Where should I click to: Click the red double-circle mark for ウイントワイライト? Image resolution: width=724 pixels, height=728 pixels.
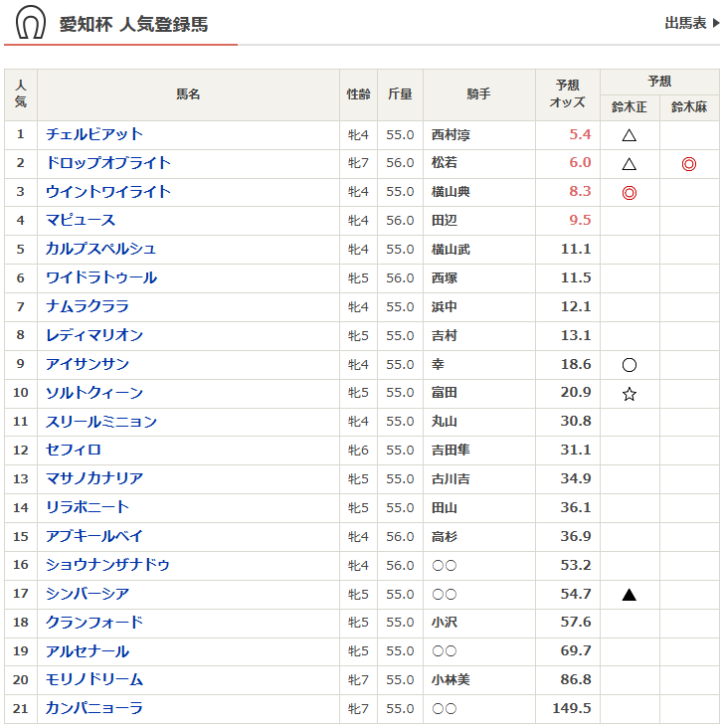tap(629, 193)
